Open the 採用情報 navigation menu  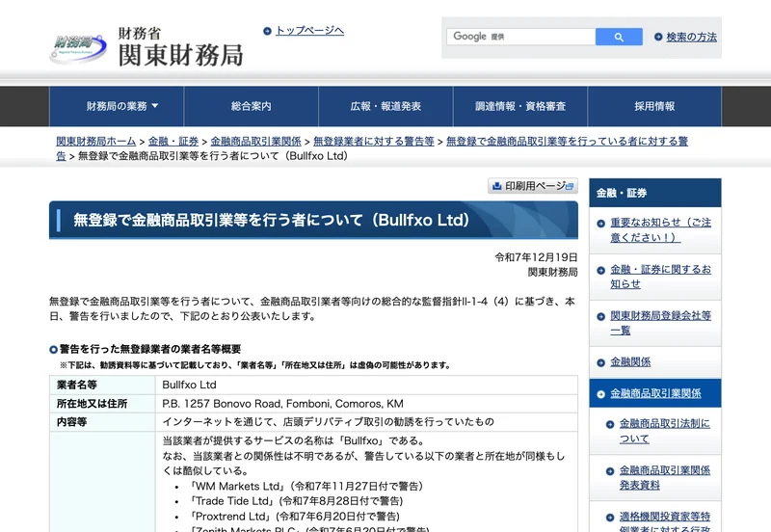coord(654,106)
